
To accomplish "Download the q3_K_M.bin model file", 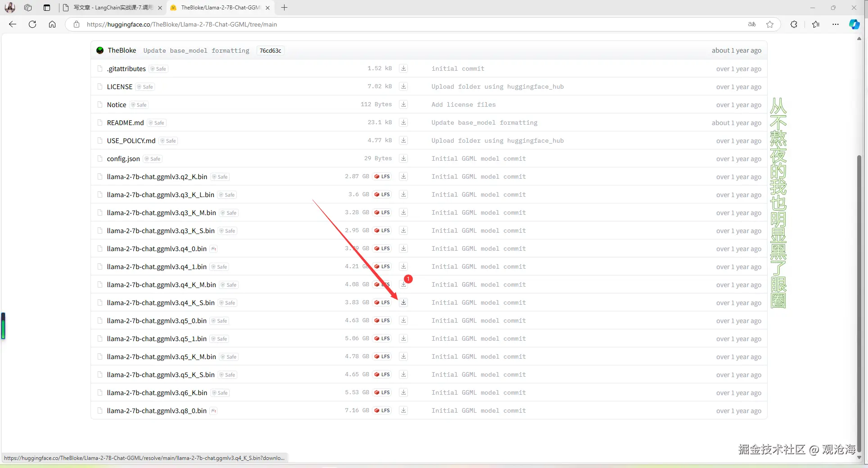I will coord(403,212).
